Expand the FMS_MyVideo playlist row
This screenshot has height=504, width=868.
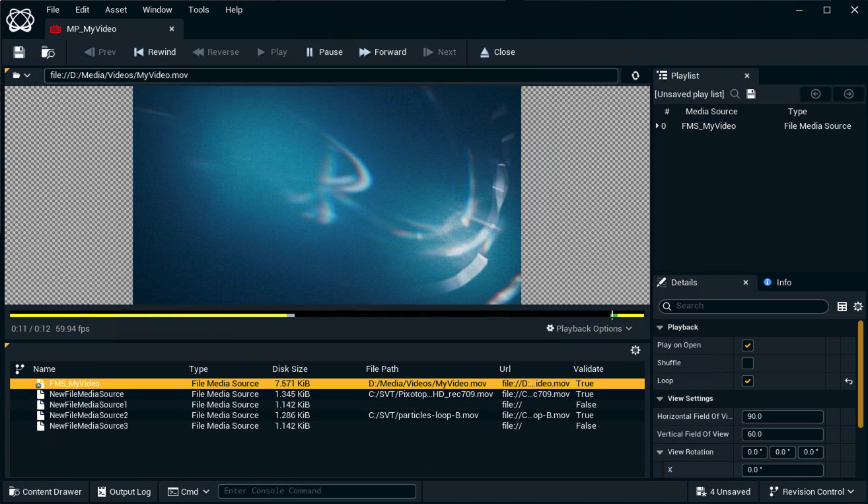pyautogui.click(x=657, y=126)
